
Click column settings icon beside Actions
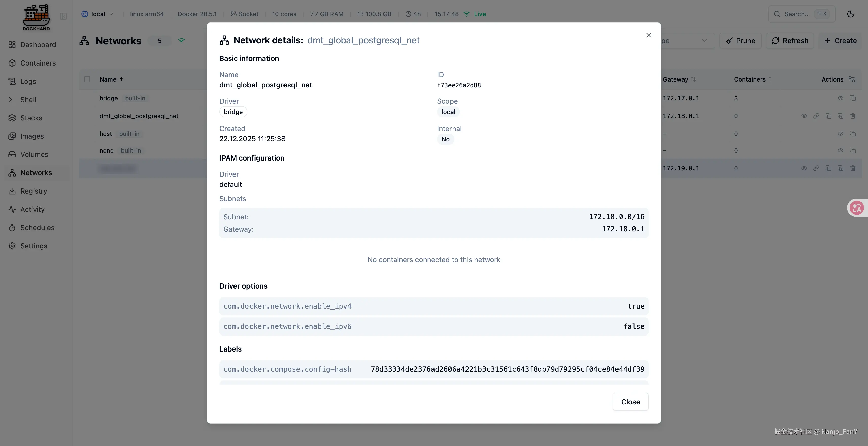click(852, 79)
